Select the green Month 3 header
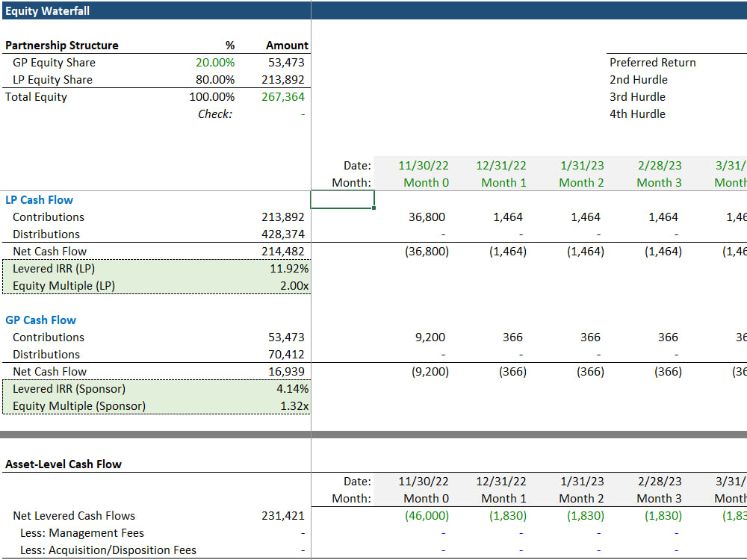747x560 pixels. (659, 182)
